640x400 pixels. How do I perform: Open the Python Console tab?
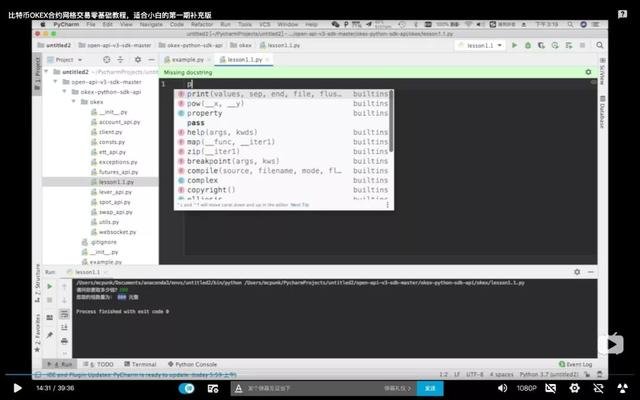point(192,364)
